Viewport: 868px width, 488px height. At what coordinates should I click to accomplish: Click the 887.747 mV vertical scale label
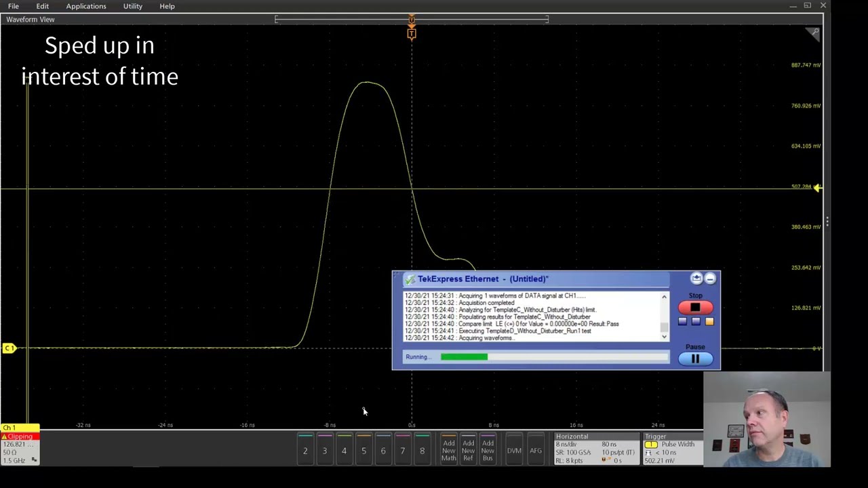pos(806,65)
